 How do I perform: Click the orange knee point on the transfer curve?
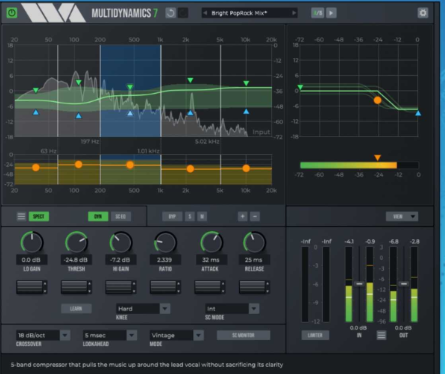[x=377, y=100]
